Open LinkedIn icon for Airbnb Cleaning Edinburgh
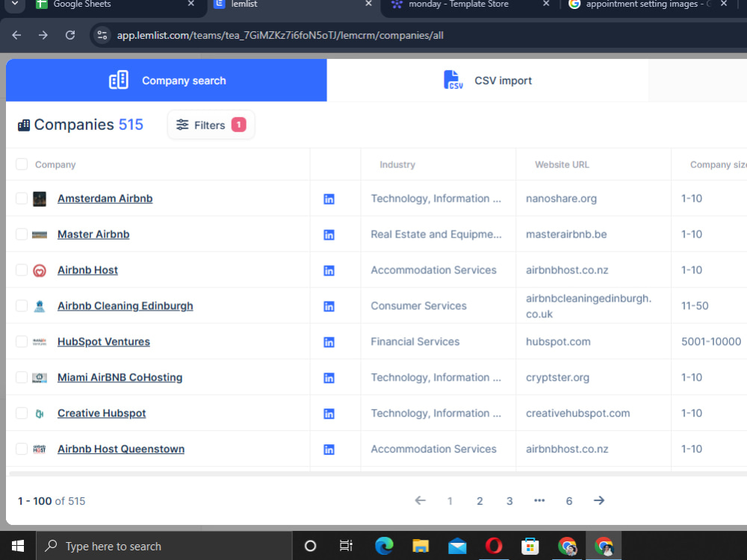The width and height of the screenshot is (747, 560). coord(329,306)
